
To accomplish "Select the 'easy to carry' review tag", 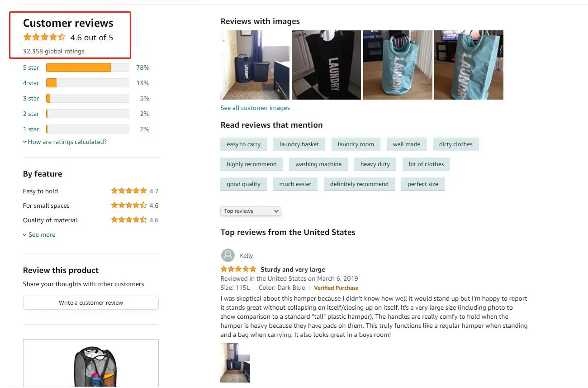I will click(x=243, y=144).
